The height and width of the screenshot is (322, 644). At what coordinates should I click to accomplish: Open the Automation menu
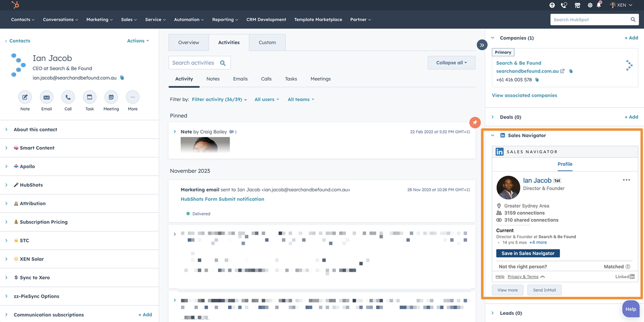(189, 20)
